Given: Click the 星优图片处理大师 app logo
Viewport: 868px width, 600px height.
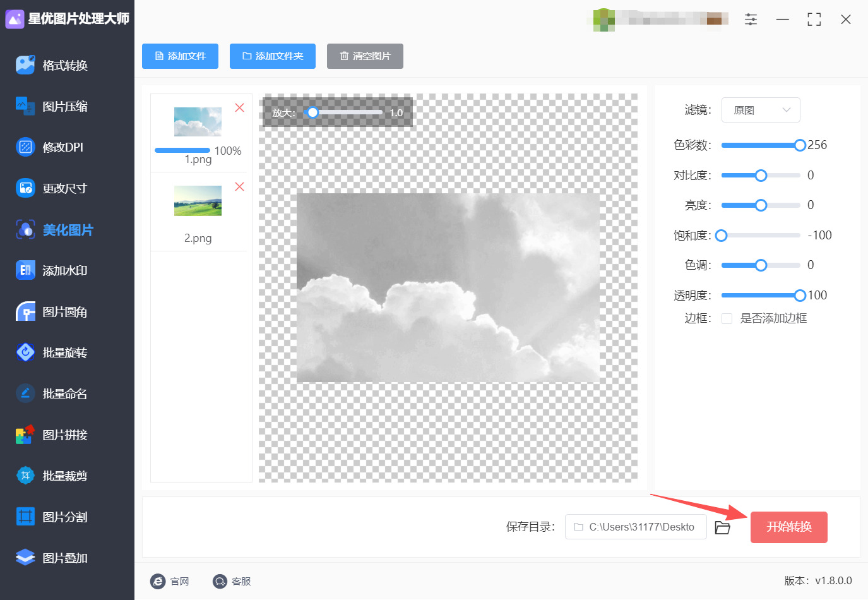Looking at the screenshot, I should [15, 19].
